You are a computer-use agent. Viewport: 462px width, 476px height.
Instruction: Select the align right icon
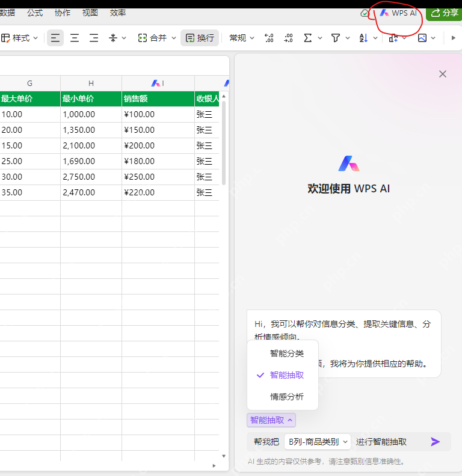tap(94, 38)
